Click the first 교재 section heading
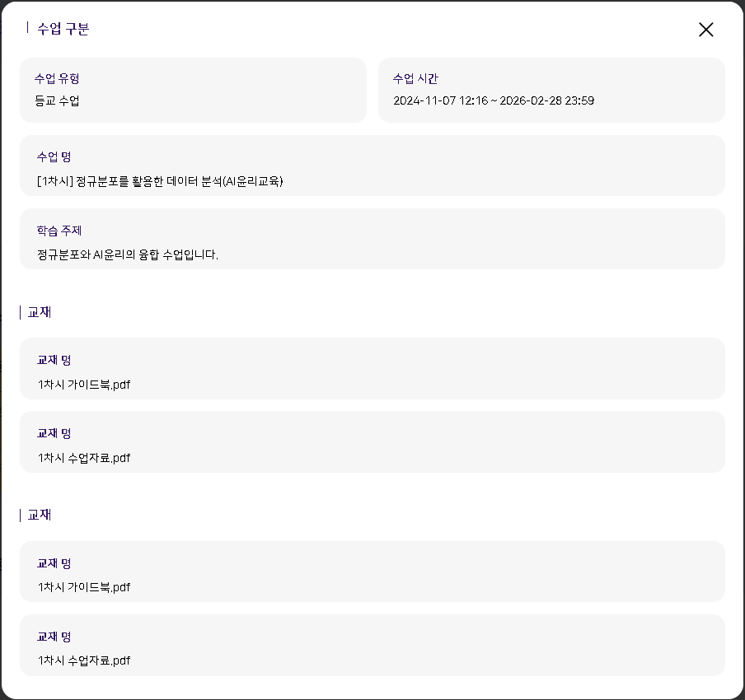Viewport: 745px width, 700px height. pyautogui.click(x=40, y=312)
